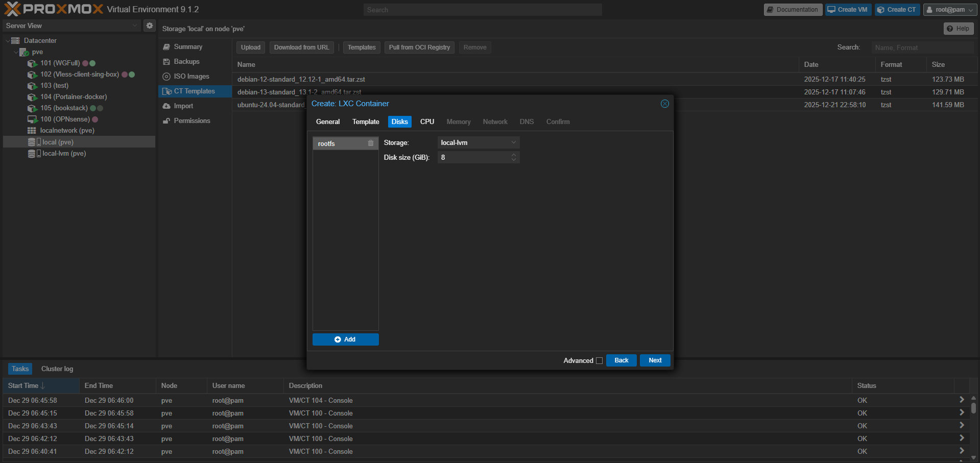
Task: Click the gear icon beside Server View
Action: (150, 26)
